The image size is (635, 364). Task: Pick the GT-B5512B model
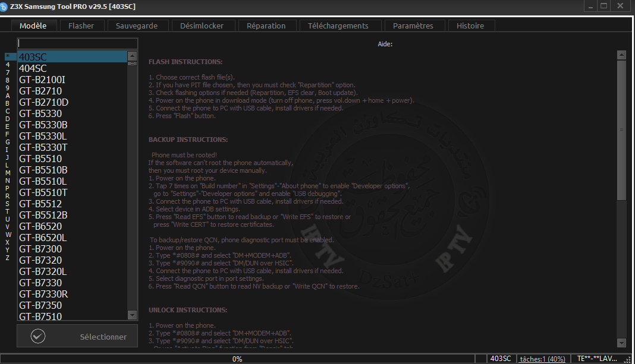click(x=72, y=215)
